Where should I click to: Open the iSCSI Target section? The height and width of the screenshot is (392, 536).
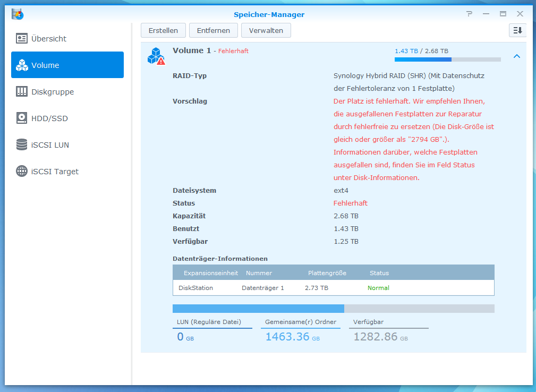(x=55, y=172)
